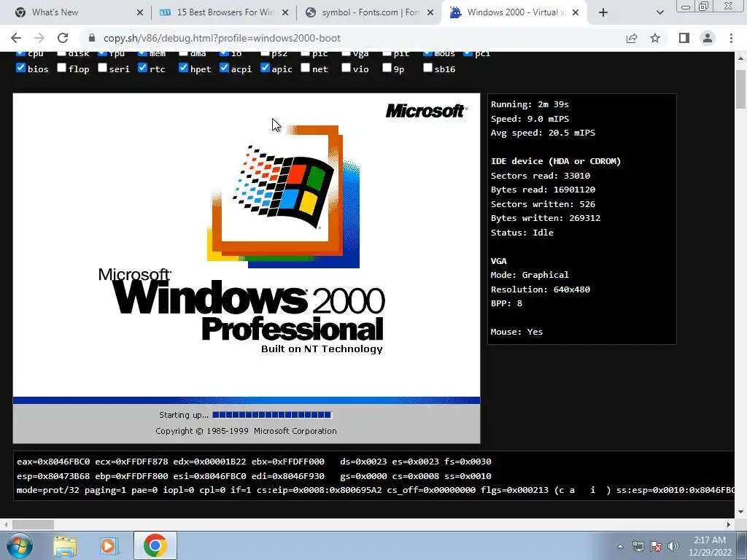Disable the apic log checkbox
747x560 pixels.
[266, 68]
